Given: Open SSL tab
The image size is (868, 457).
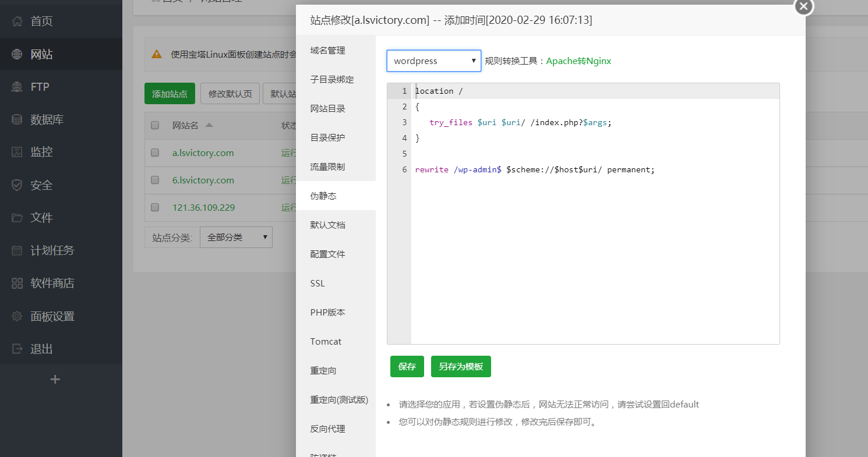Looking at the screenshot, I should click(336, 284).
